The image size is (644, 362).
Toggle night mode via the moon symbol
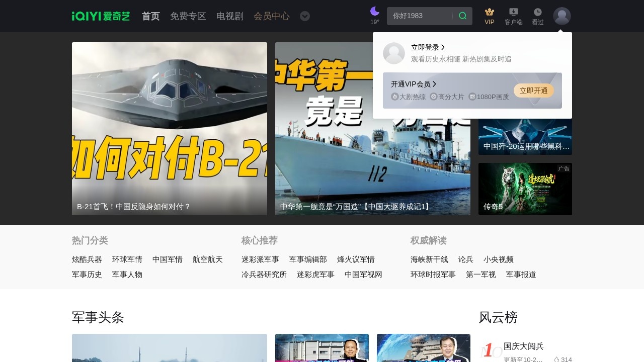click(x=374, y=11)
